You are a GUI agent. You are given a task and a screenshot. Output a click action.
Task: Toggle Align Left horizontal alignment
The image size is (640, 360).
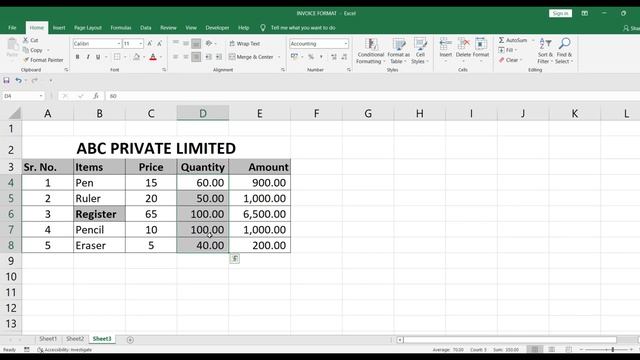176,57
